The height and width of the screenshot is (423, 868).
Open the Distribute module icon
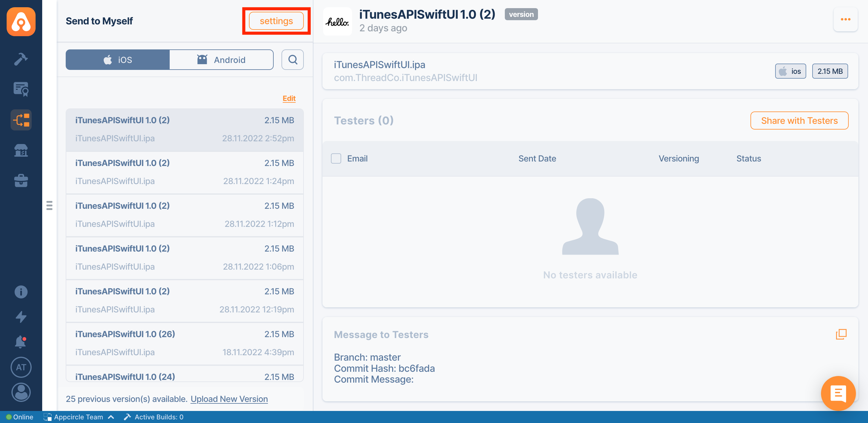(x=21, y=120)
